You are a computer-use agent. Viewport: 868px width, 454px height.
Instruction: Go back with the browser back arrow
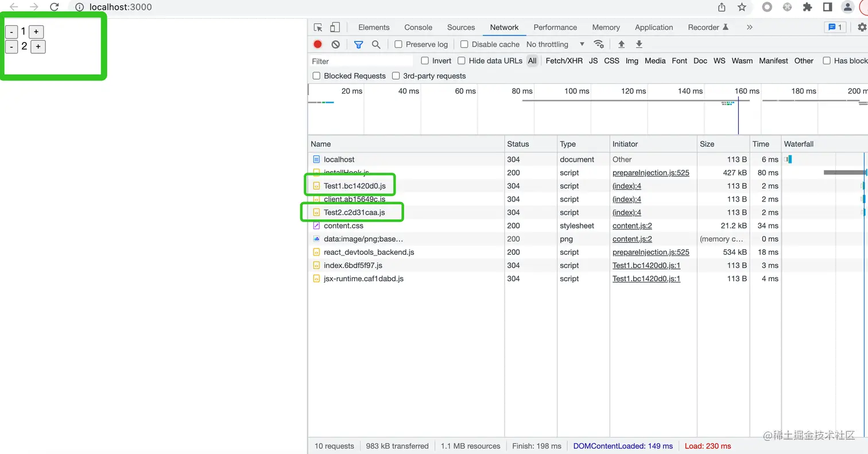[x=14, y=7]
